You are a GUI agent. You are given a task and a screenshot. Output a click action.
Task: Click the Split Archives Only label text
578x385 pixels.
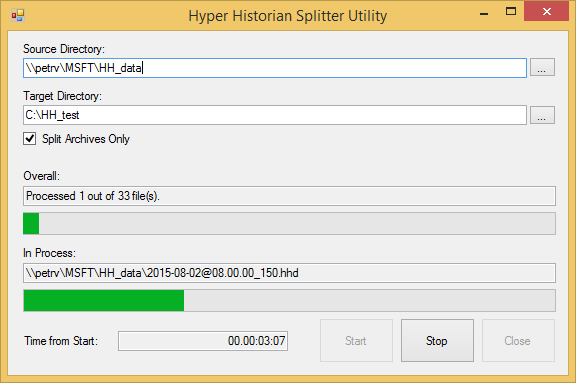click(x=86, y=139)
